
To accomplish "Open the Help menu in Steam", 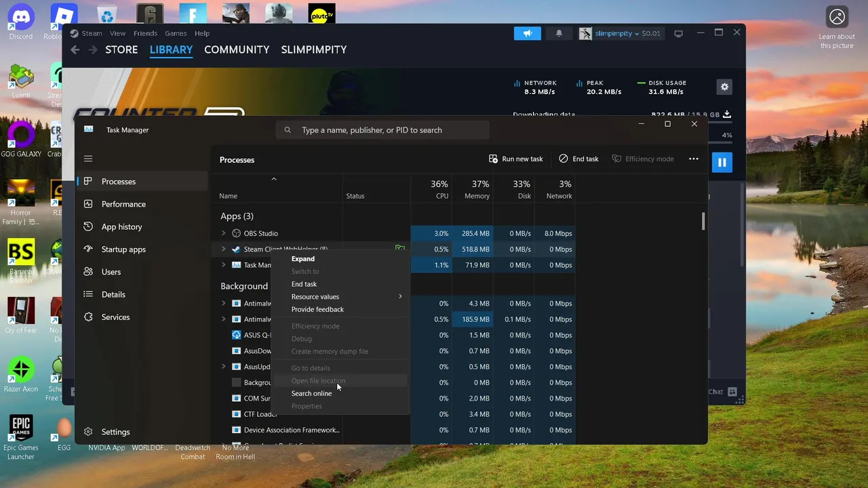I will (x=202, y=33).
